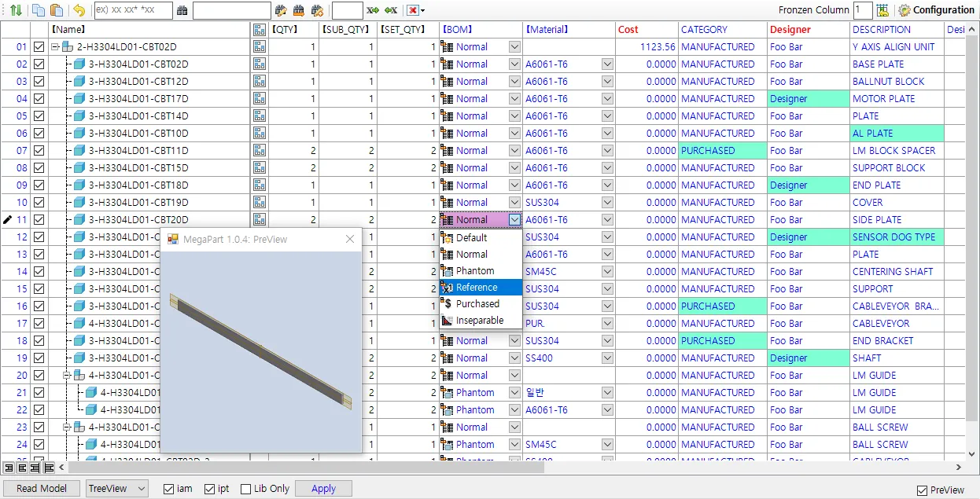Uncheck the row 04 checkbox

click(39, 98)
